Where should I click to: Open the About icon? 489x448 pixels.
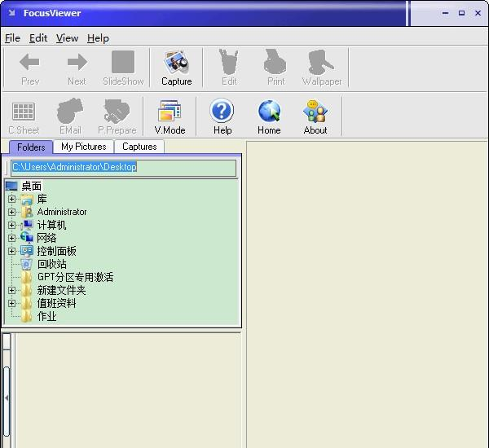click(315, 111)
